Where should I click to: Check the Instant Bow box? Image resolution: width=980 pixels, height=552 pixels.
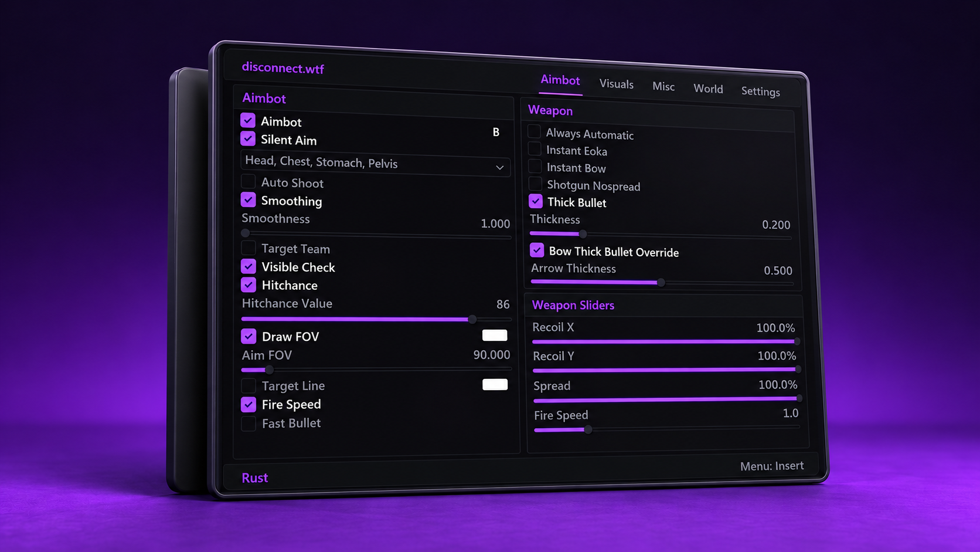[535, 166]
